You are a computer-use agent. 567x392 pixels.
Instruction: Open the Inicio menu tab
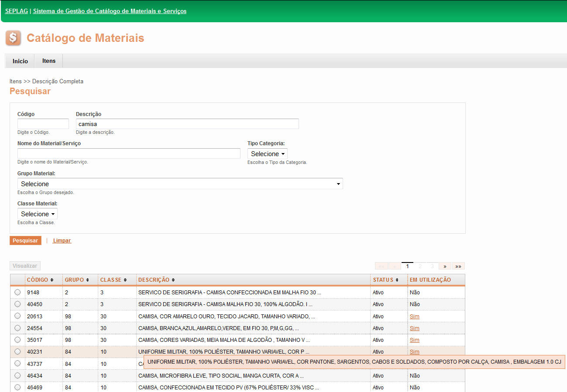20,61
